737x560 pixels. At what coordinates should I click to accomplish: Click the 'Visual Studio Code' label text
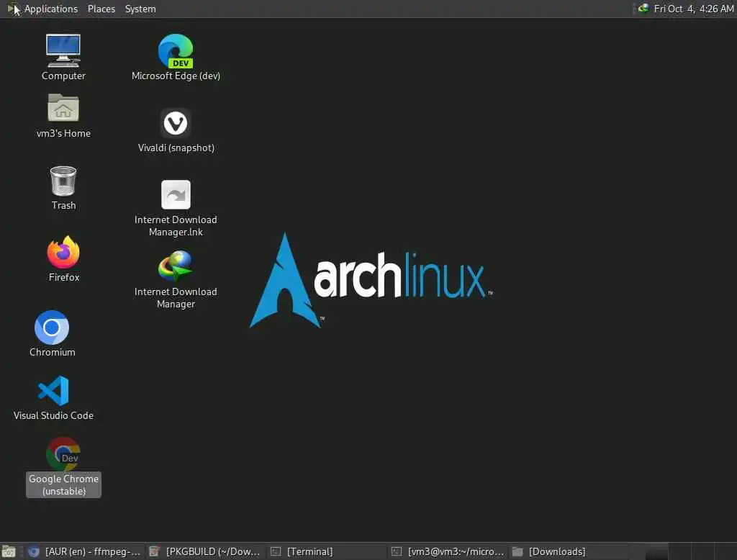click(53, 415)
